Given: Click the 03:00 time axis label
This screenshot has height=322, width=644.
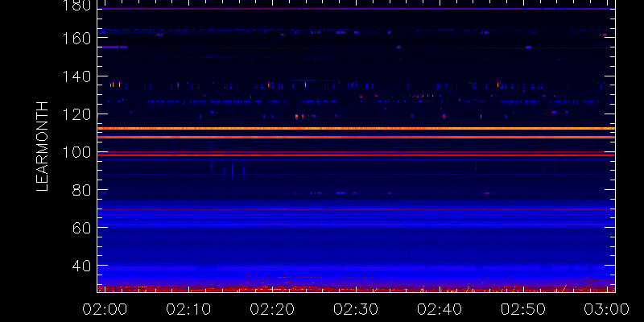Looking at the screenshot, I should pos(608,309).
